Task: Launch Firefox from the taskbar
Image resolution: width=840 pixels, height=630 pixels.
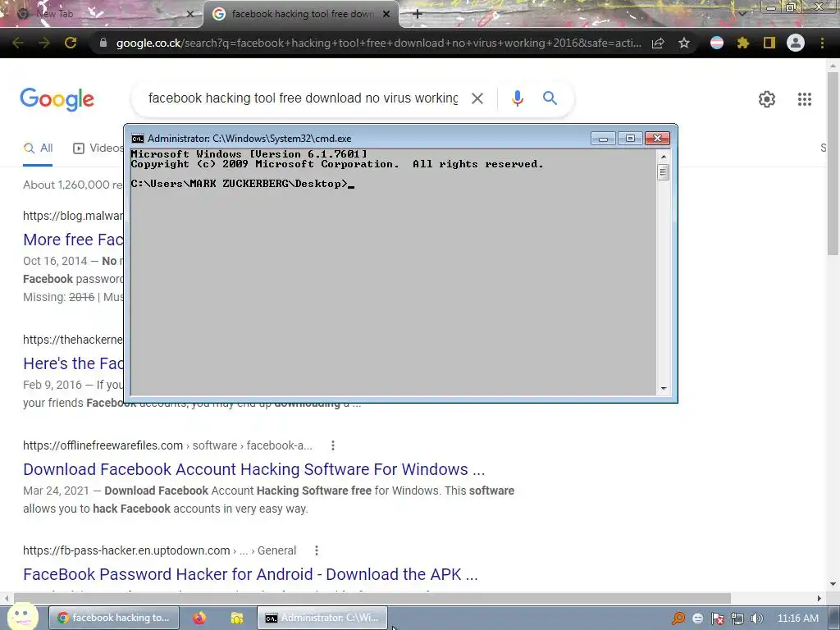Action: (x=199, y=618)
